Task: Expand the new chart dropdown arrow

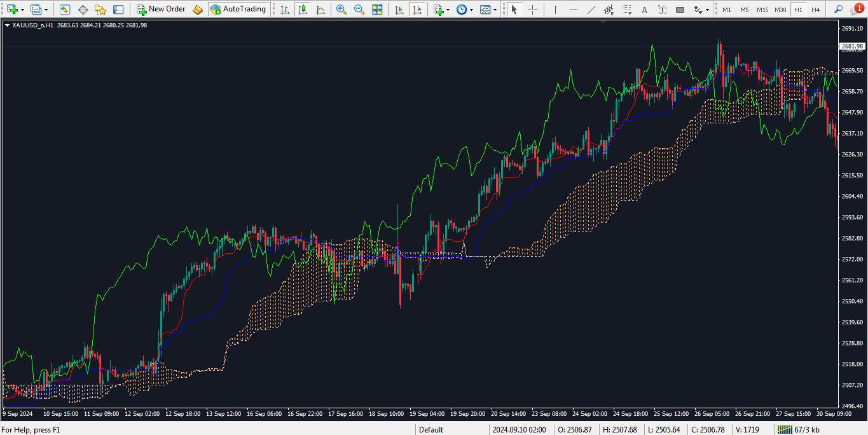Action: (x=22, y=10)
